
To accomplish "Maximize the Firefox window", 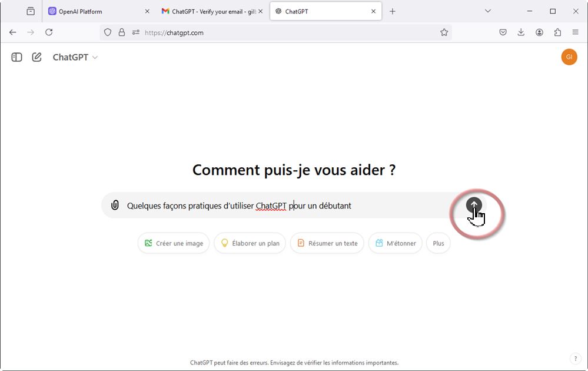I will coord(553,11).
